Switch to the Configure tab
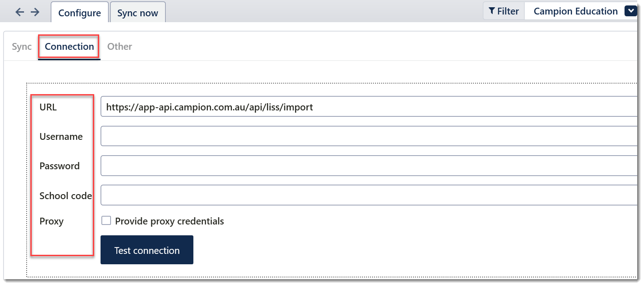The height and width of the screenshot is (286, 644). point(80,13)
